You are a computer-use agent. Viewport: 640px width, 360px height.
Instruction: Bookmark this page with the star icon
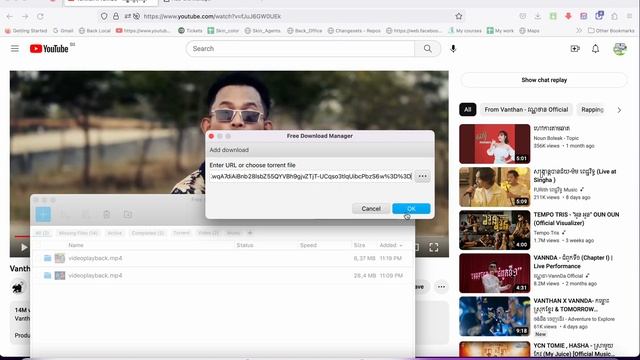(459, 16)
